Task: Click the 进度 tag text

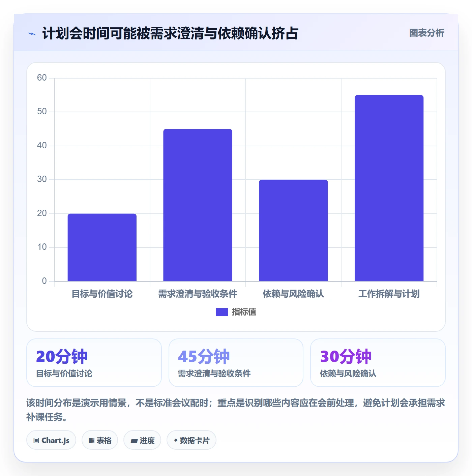Action: coord(147,441)
